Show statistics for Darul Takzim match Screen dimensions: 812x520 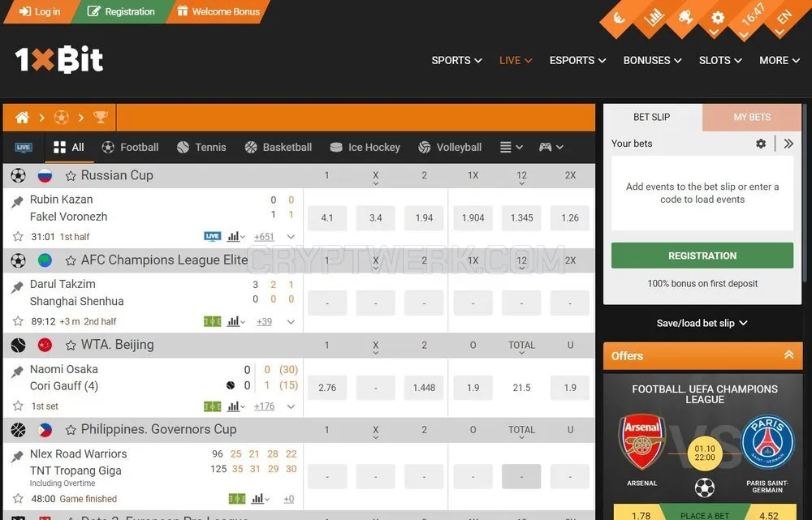click(235, 321)
